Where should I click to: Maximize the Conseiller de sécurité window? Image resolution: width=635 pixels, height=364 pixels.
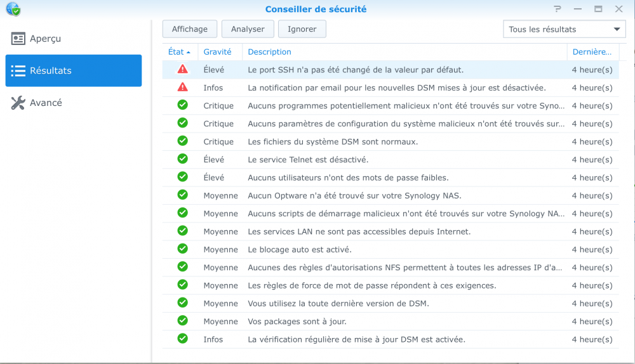[598, 9]
